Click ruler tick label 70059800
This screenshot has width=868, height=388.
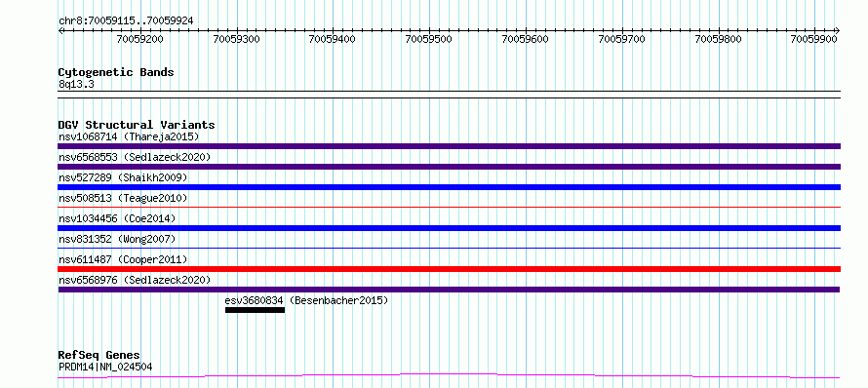tap(719, 39)
